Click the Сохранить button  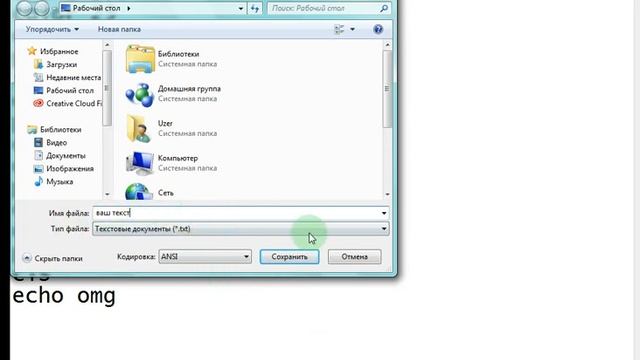(x=289, y=257)
